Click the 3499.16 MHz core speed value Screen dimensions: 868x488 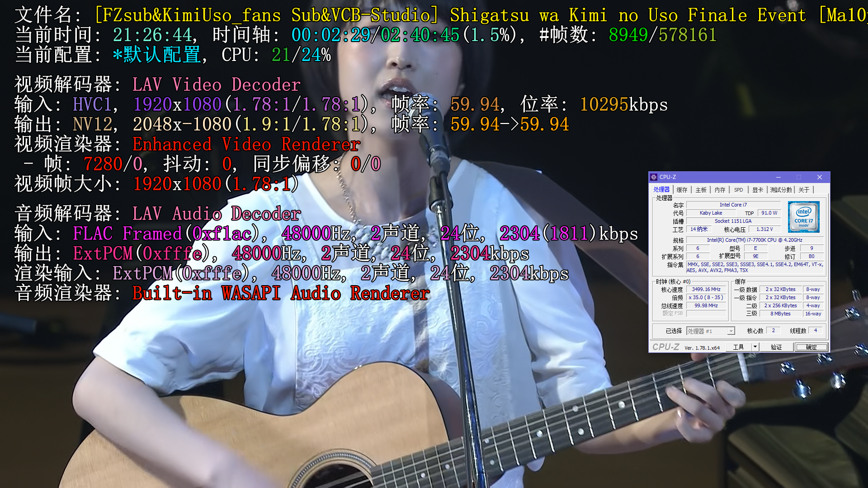pyautogui.click(x=706, y=289)
